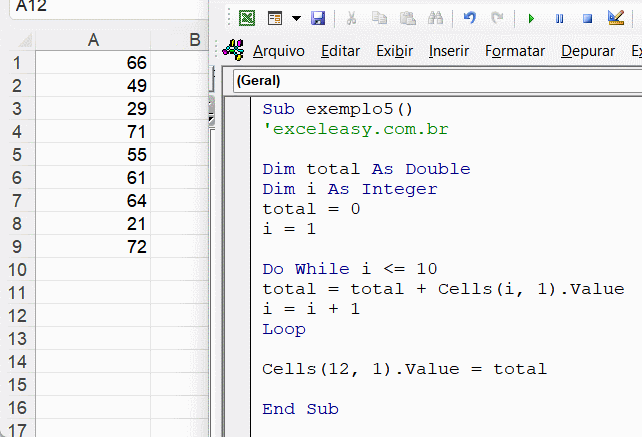
Task: Click the Paste clipboard icon
Action: tap(405, 18)
